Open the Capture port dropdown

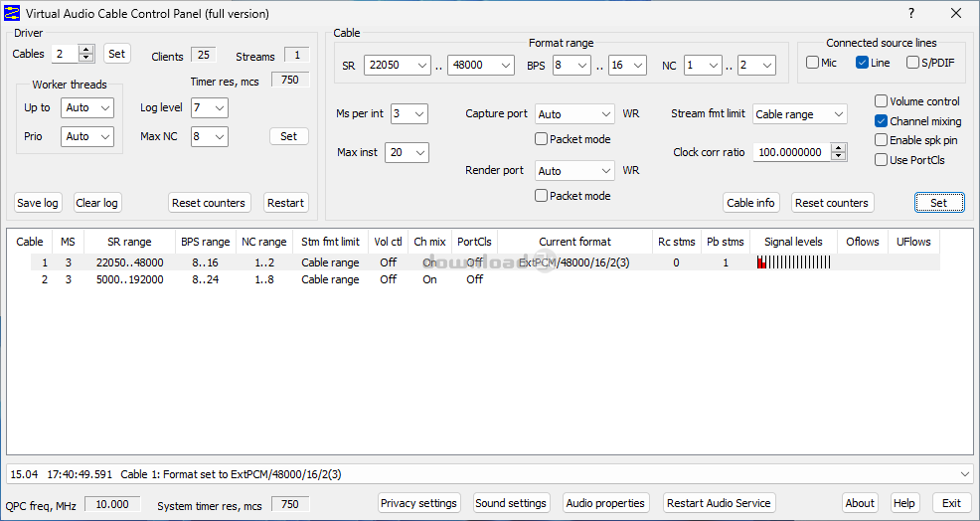[575, 114]
